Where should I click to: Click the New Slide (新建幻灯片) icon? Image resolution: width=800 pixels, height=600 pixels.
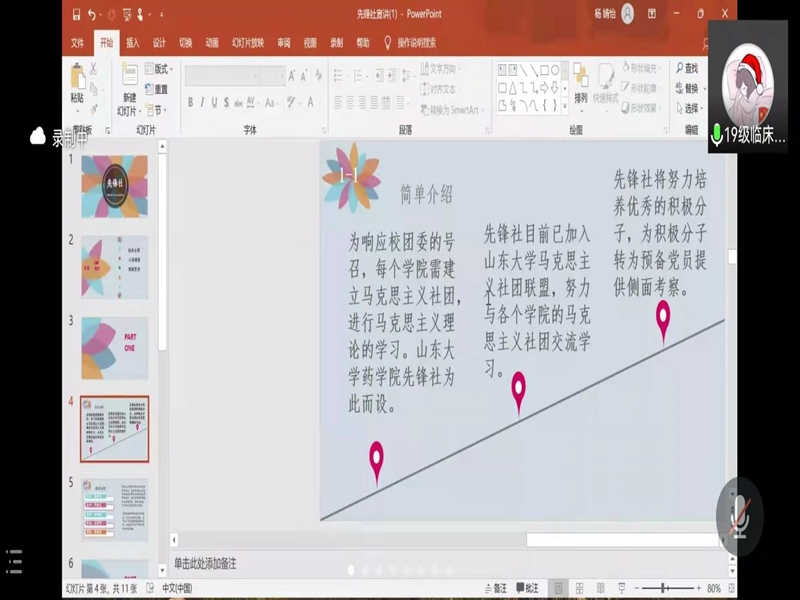[129, 80]
